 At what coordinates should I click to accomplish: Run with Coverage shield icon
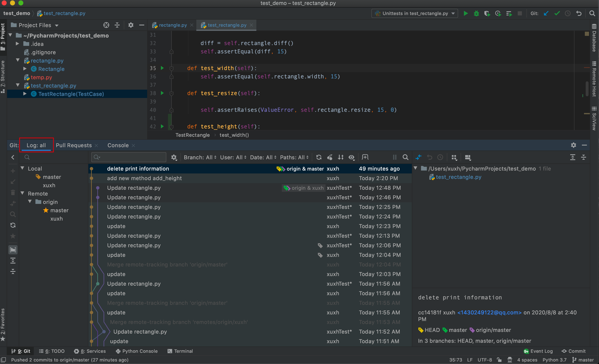coord(487,13)
